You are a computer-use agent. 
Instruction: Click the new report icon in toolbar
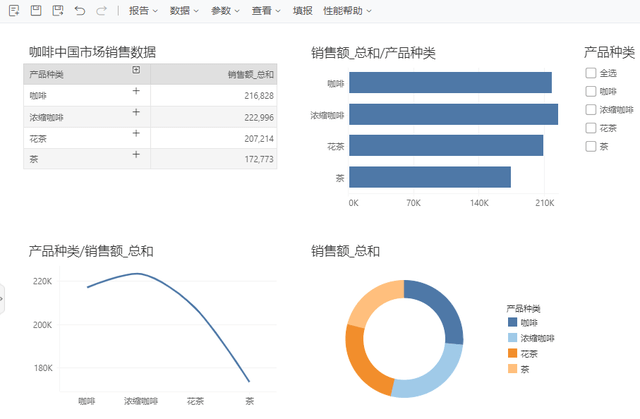(14, 11)
